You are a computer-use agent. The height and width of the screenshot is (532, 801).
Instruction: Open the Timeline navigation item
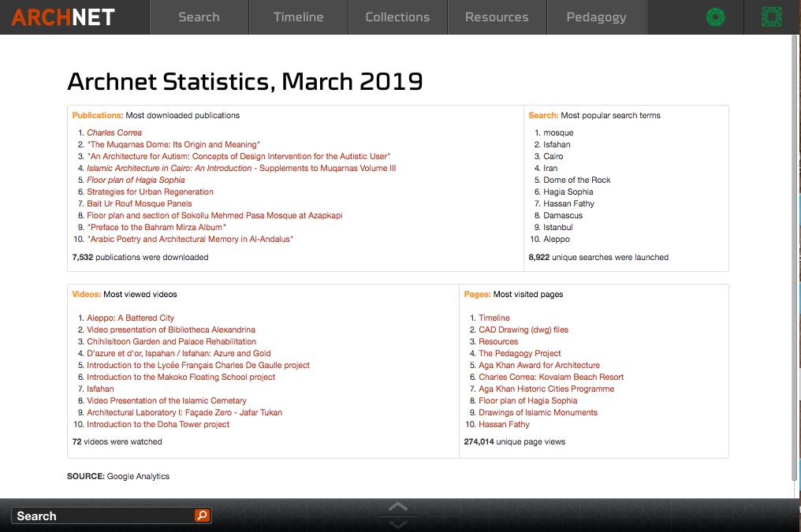[297, 16]
